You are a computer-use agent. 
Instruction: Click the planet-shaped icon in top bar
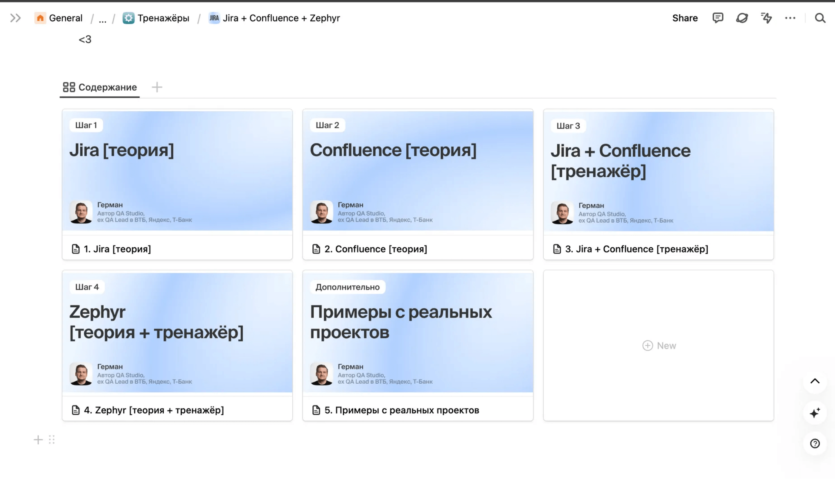pyautogui.click(x=742, y=18)
